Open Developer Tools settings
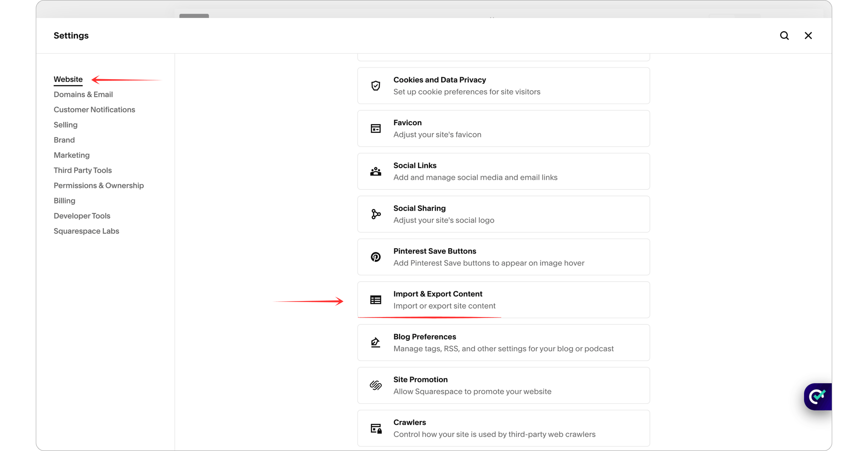 82,216
